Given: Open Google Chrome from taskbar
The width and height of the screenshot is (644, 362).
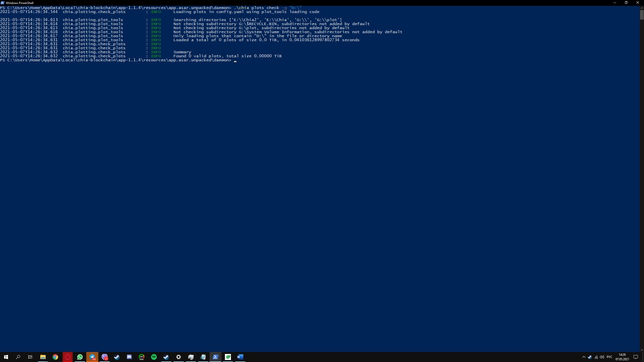Looking at the screenshot, I should point(55,357).
